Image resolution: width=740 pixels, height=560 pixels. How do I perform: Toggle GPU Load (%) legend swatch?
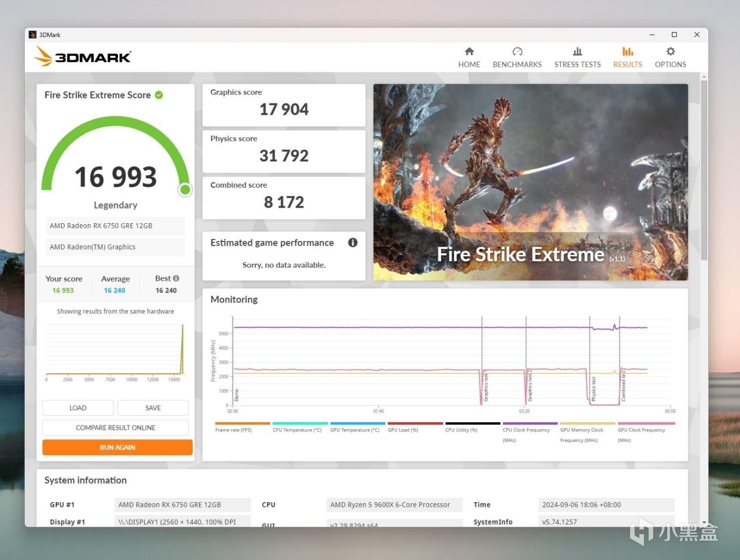(415, 423)
